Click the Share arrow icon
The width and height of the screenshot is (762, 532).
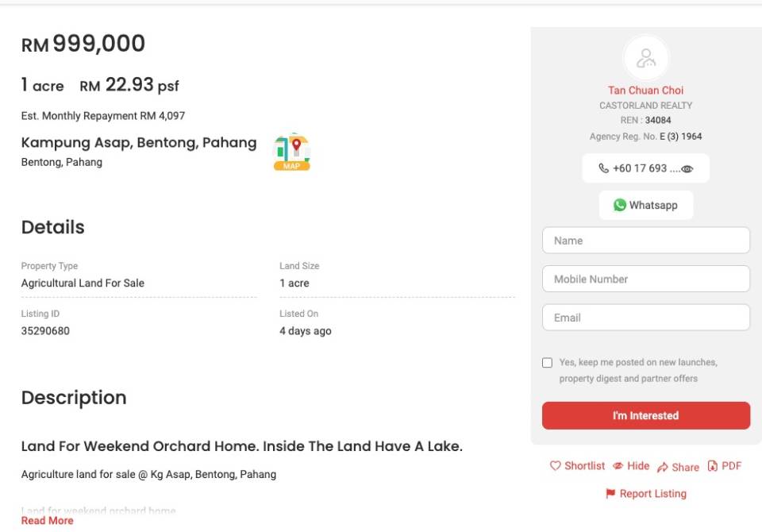(662, 468)
